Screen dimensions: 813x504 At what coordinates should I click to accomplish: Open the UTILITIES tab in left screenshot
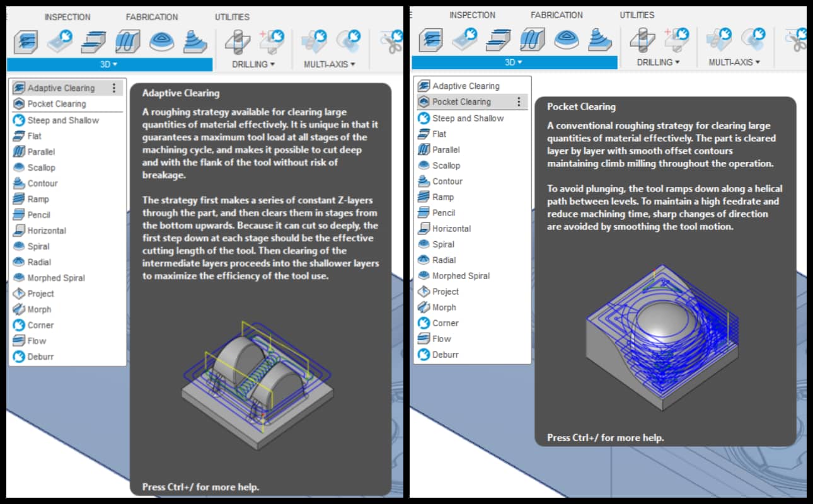(x=232, y=17)
